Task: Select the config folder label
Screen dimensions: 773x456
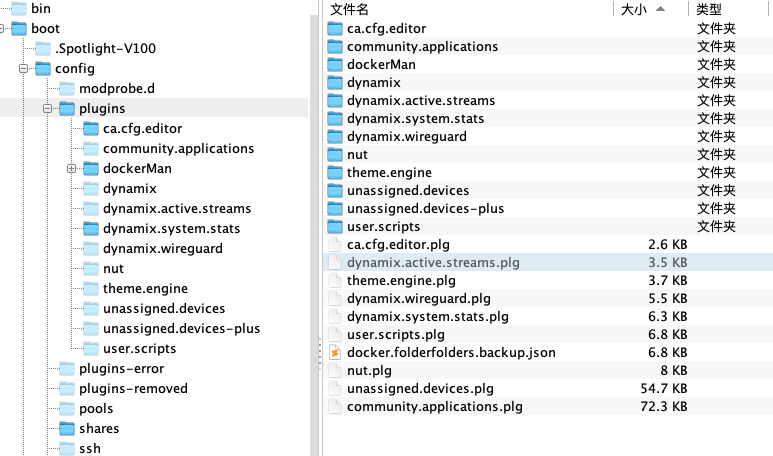Action: [x=74, y=69]
